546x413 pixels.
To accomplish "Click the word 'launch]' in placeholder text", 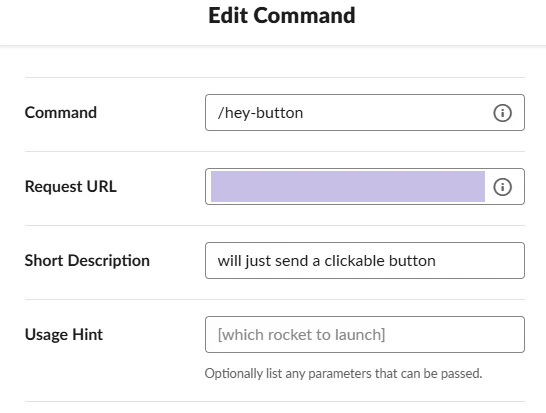I will [x=360, y=335].
